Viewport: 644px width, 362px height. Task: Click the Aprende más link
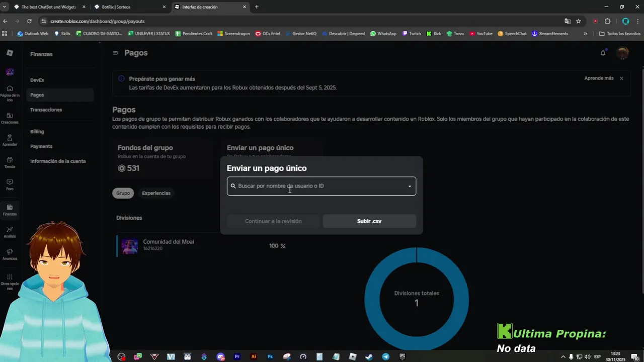point(599,78)
